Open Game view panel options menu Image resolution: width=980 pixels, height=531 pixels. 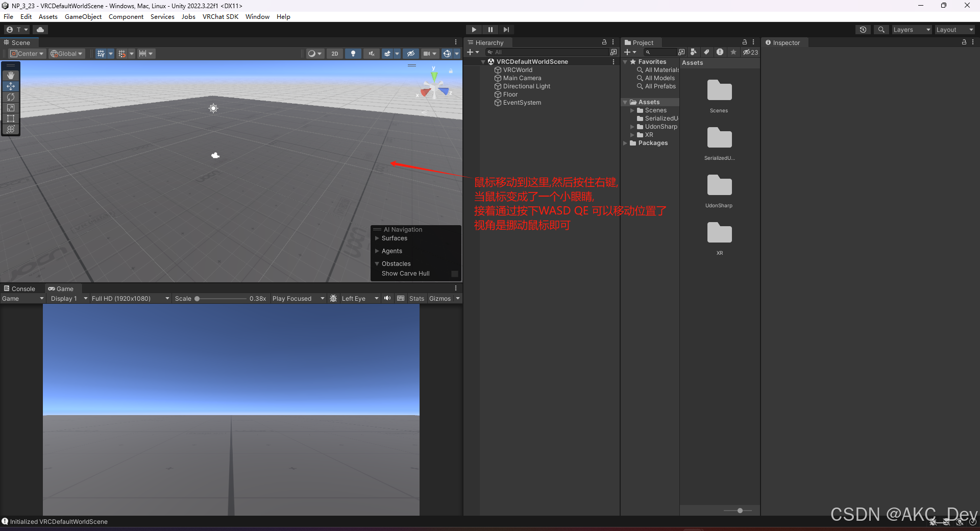456,288
